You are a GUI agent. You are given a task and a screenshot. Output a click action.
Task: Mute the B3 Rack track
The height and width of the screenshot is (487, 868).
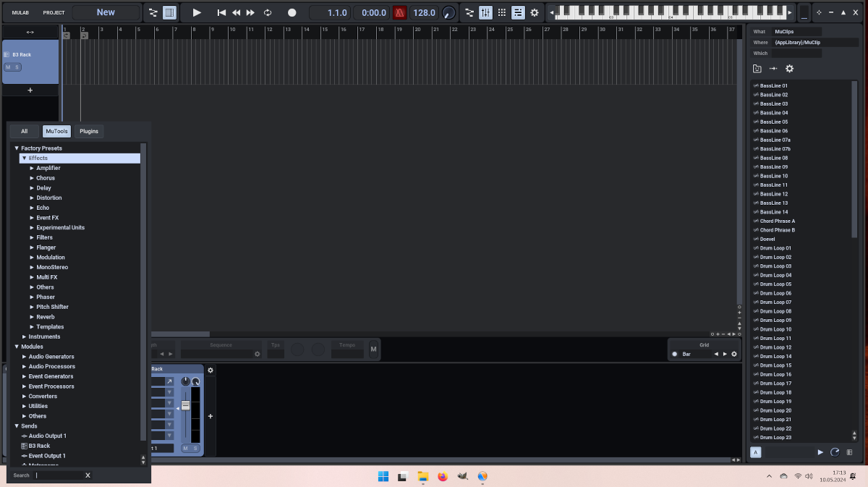click(8, 67)
